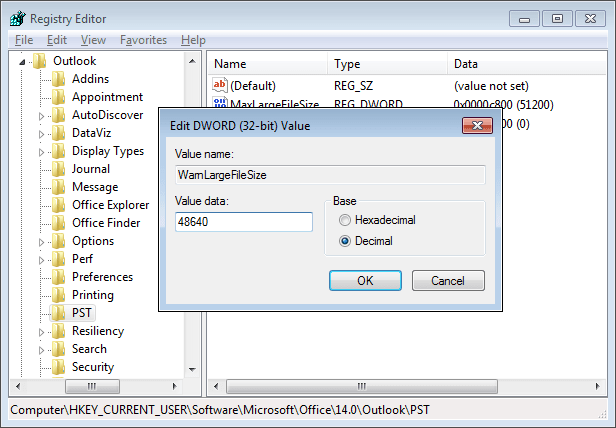Image resolution: width=616 pixels, height=428 pixels.
Task: Click the Resiliency folder icon
Action: click(59, 331)
